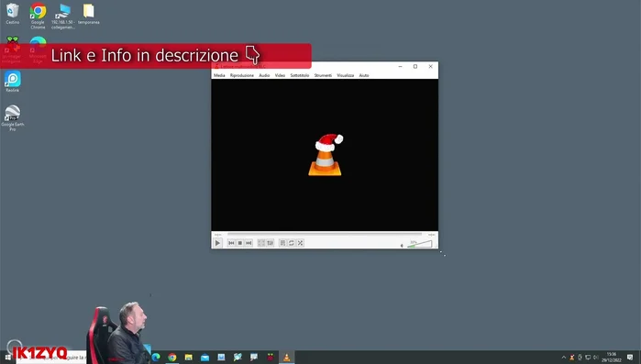The width and height of the screenshot is (641, 364).
Task: Open the Windows Start menu
Action: (x=7, y=358)
